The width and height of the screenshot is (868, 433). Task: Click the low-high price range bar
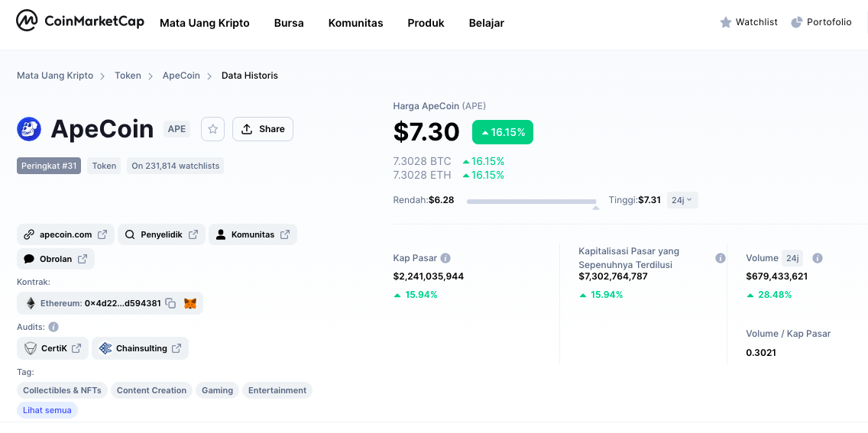point(532,201)
